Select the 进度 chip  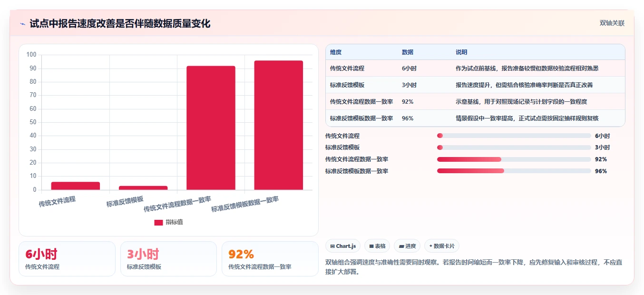coord(407,246)
